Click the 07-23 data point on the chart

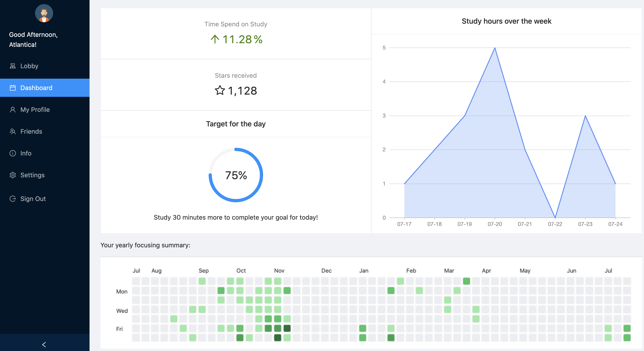coord(585,116)
